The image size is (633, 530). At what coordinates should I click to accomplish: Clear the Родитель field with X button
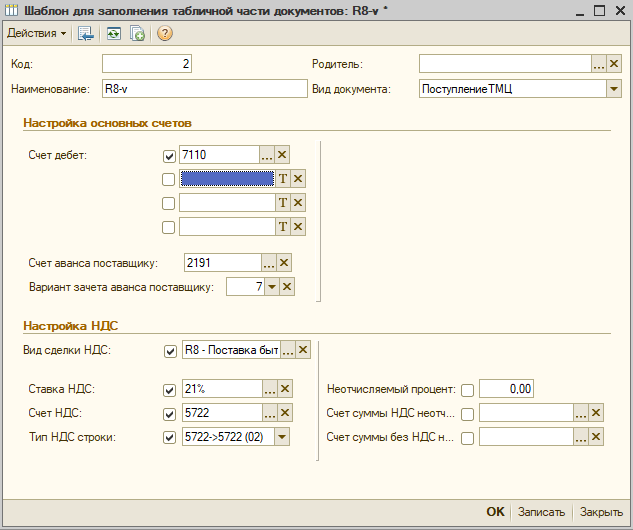point(614,64)
